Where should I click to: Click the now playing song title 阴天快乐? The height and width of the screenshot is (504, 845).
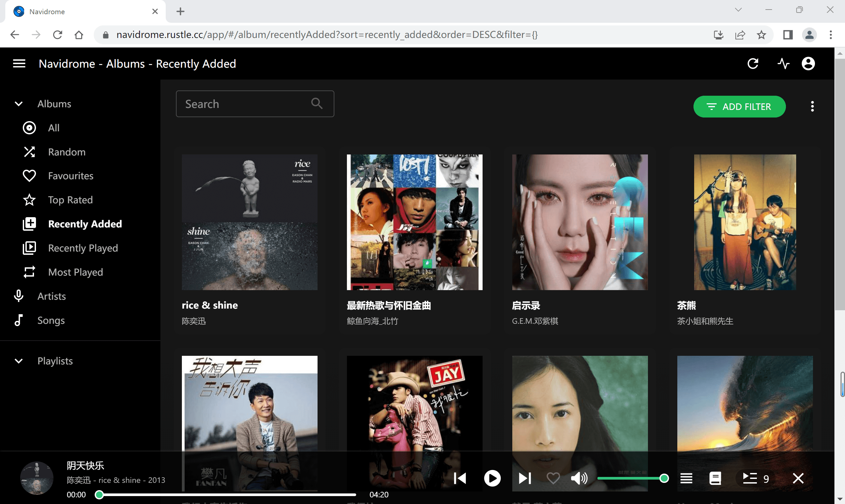pos(85,466)
